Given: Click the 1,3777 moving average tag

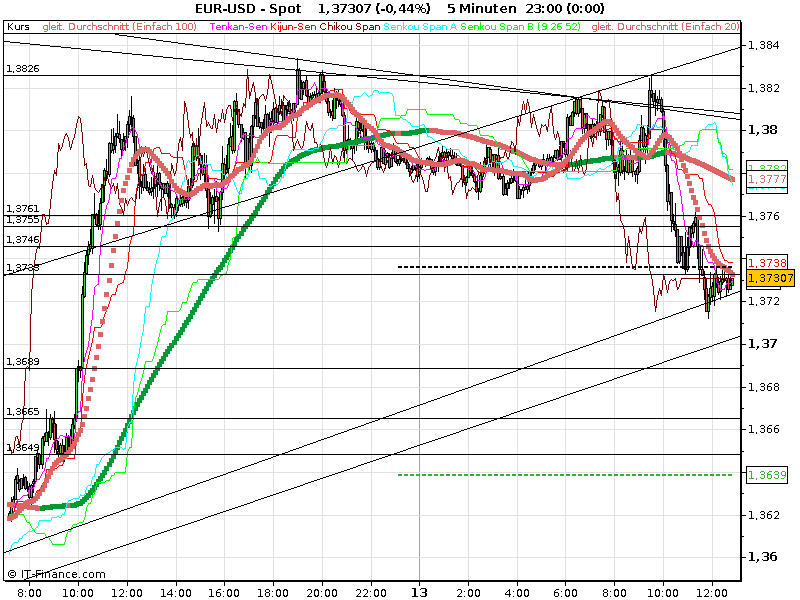Looking at the screenshot, I should tap(767, 179).
